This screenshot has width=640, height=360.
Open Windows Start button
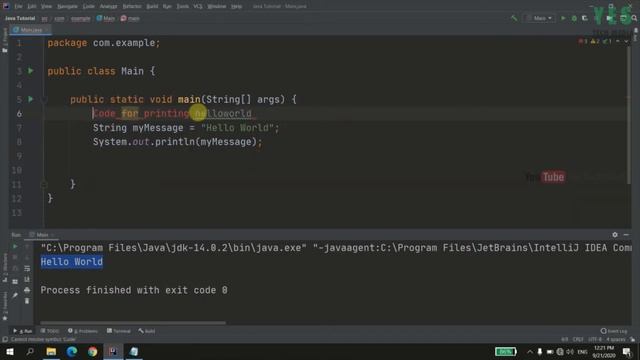(x=10, y=351)
